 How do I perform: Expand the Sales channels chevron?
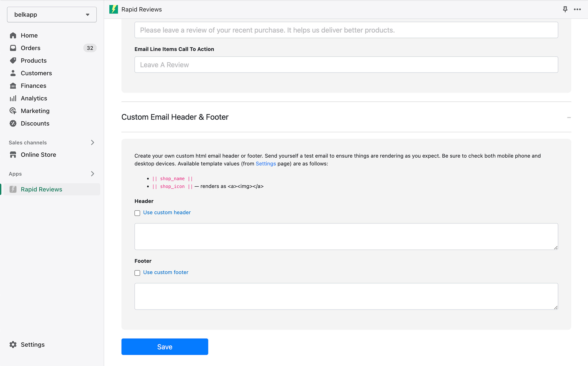click(93, 143)
